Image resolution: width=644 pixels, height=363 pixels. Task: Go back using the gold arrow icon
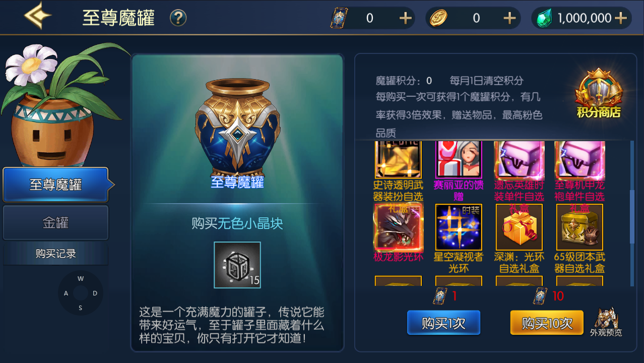(x=38, y=16)
